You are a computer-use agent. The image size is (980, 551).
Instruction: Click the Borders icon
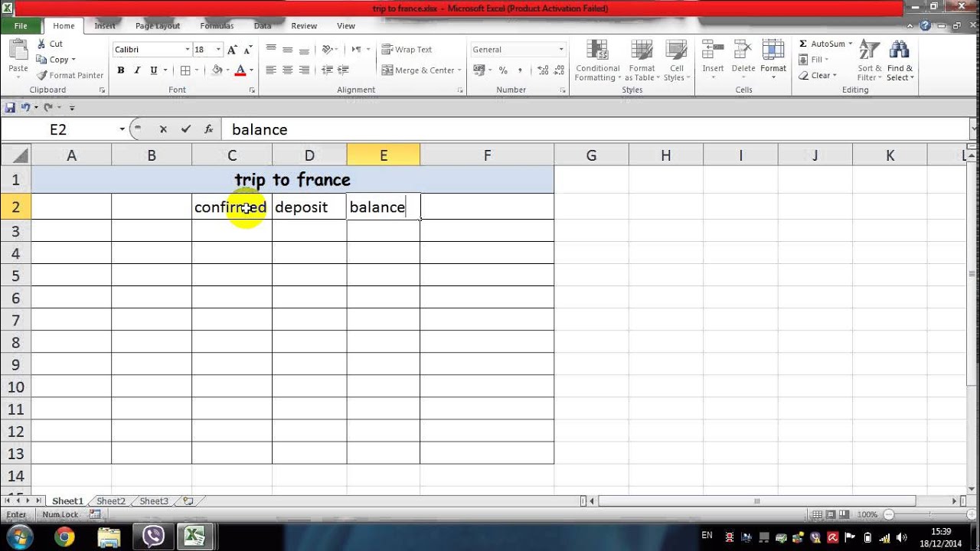coord(185,70)
